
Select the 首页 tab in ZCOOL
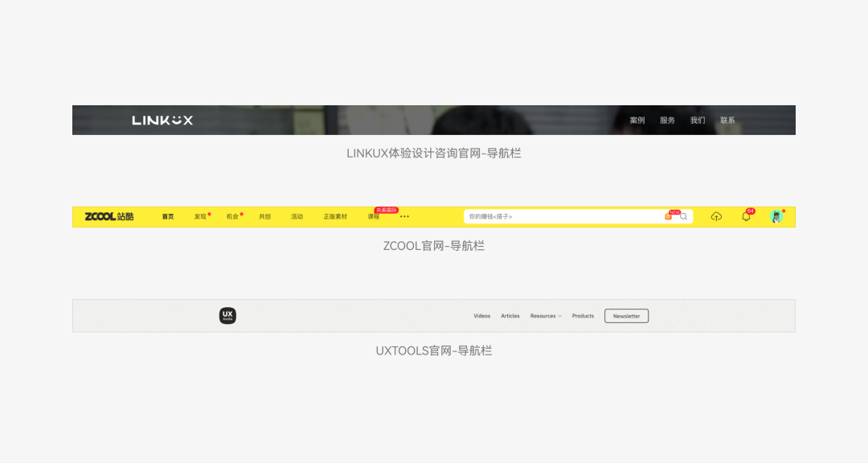point(168,216)
